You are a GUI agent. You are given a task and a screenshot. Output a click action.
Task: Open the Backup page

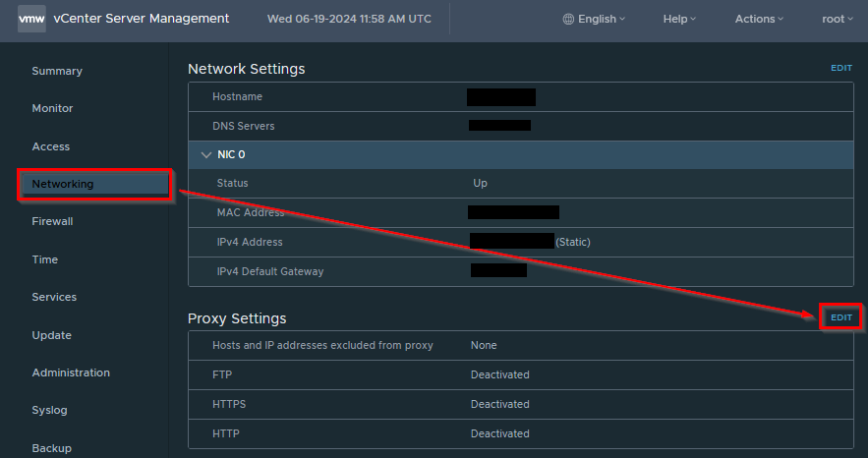coord(51,448)
